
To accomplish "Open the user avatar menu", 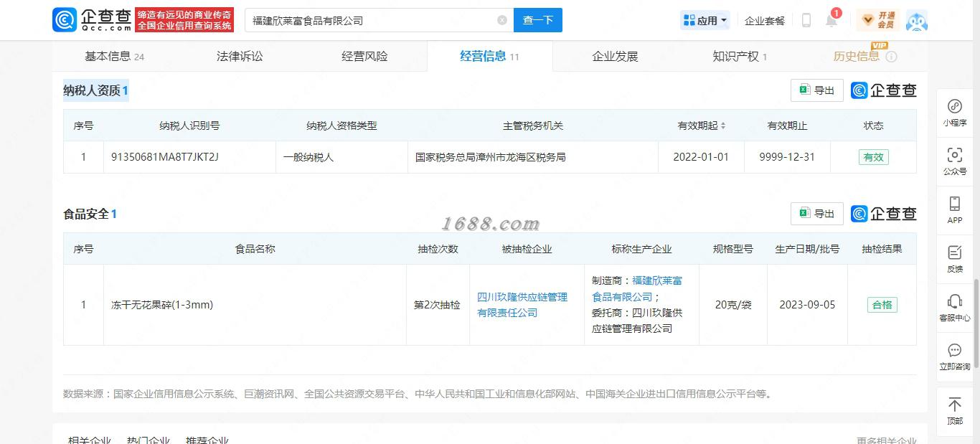I will click(x=916, y=20).
